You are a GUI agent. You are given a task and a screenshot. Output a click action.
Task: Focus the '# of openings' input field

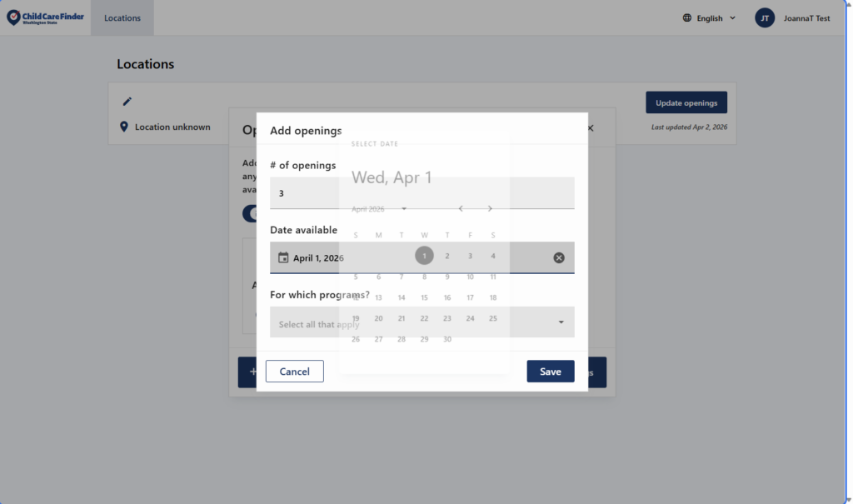(422, 193)
